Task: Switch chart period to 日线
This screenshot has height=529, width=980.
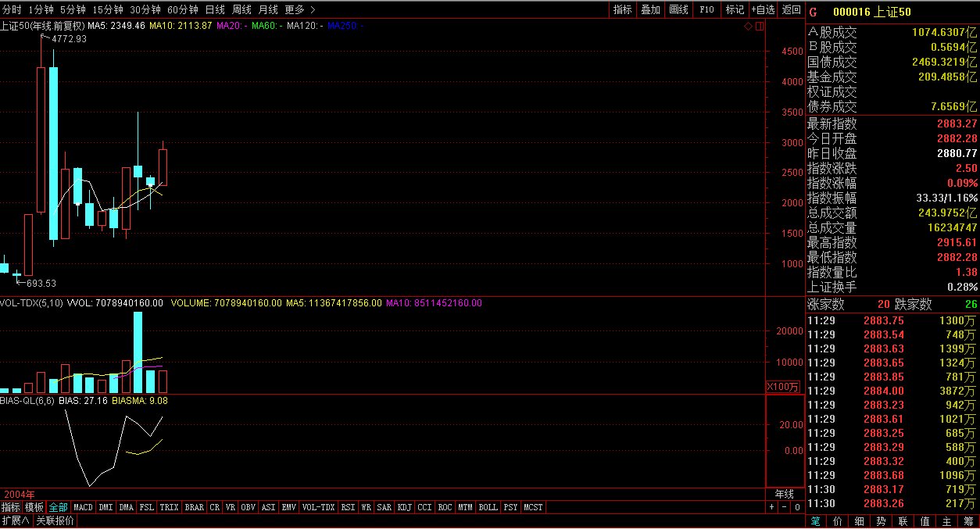Action: [x=215, y=10]
